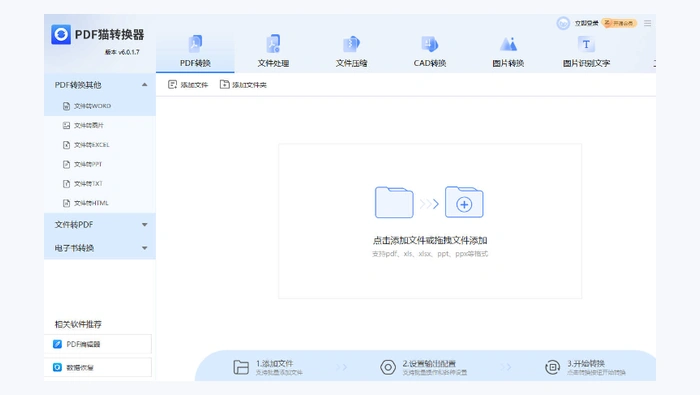700x395 pixels.
Task: Select the PDF转换其他 sidebar header
Action: tap(100, 85)
